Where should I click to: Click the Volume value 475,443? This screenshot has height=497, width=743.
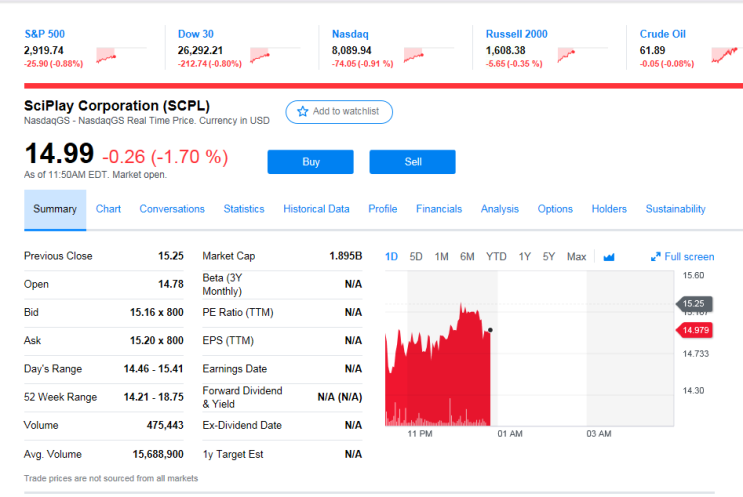[165, 425]
